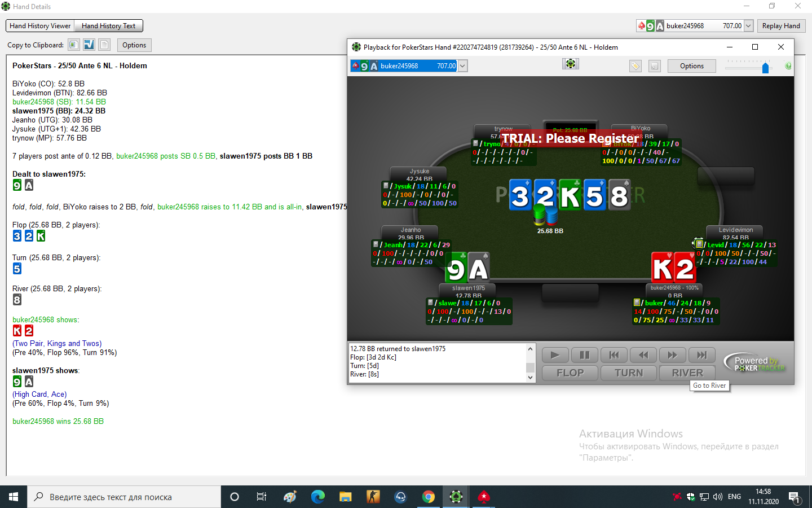Click 'River: [8s]' log line
Image resolution: width=812 pixels, height=508 pixels.
(364, 374)
